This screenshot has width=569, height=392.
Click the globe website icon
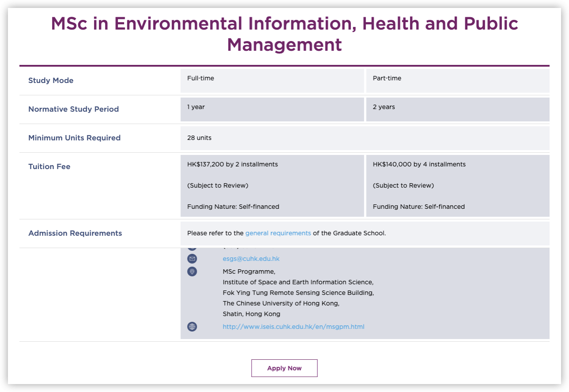[x=192, y=327]
